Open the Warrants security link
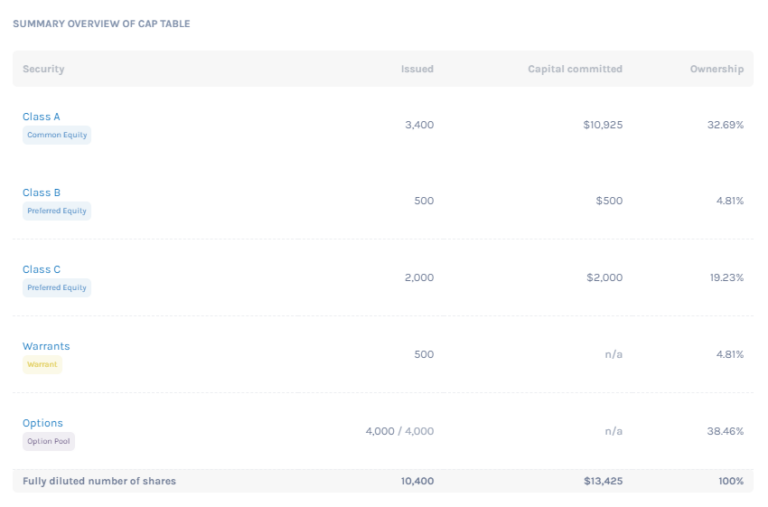The height and width of the screenshot is (507, 768). (46, 347)
